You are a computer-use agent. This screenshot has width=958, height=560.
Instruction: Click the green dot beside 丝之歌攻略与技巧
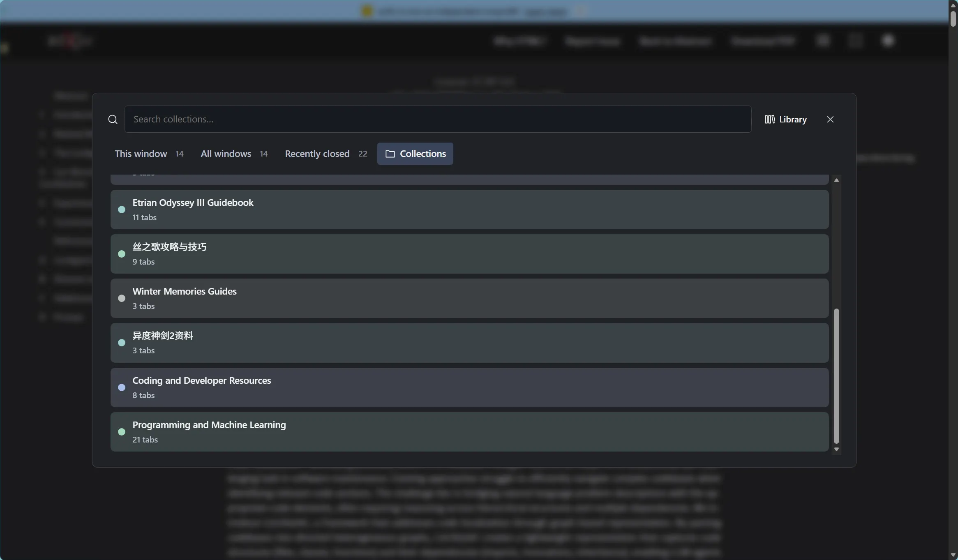pyautogui.click(x=122, y=254)
